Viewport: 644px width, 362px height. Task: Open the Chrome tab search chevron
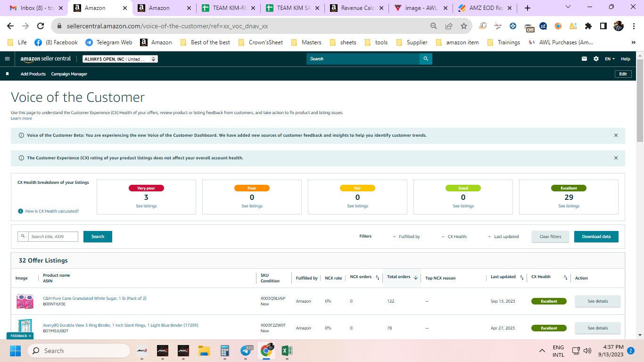click(568, 7)
